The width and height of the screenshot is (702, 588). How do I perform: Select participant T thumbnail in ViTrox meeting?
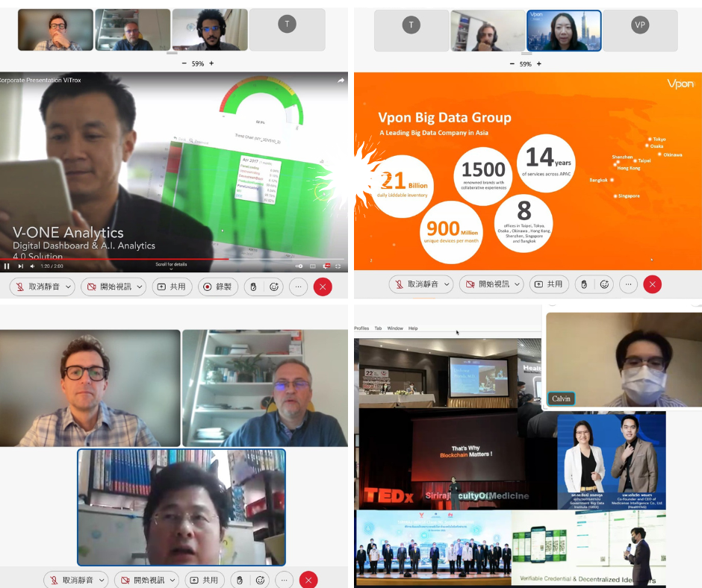tap(287, 30)
